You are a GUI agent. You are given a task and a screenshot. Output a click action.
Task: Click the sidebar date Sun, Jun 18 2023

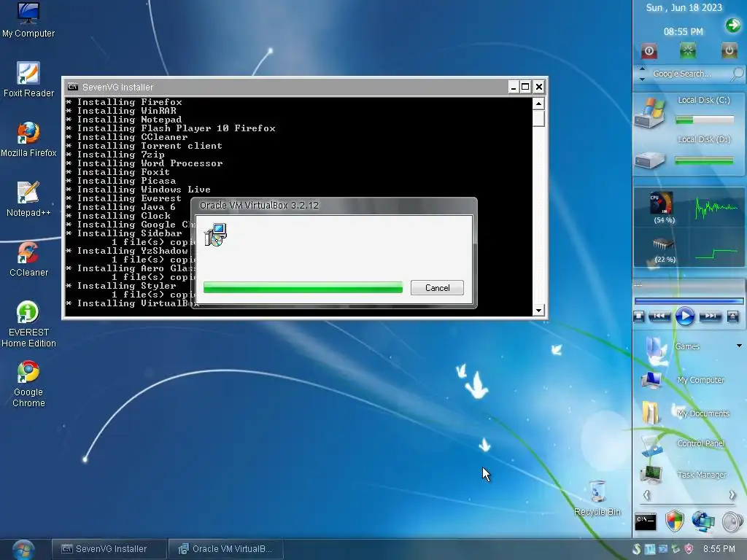coord(684,7)
